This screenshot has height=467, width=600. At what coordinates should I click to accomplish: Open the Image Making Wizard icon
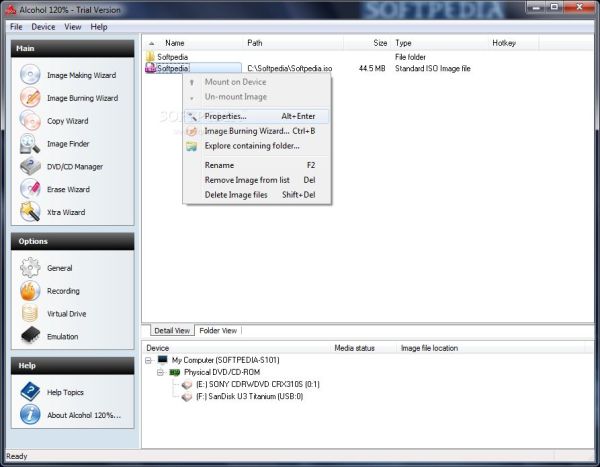click(30, 75)
